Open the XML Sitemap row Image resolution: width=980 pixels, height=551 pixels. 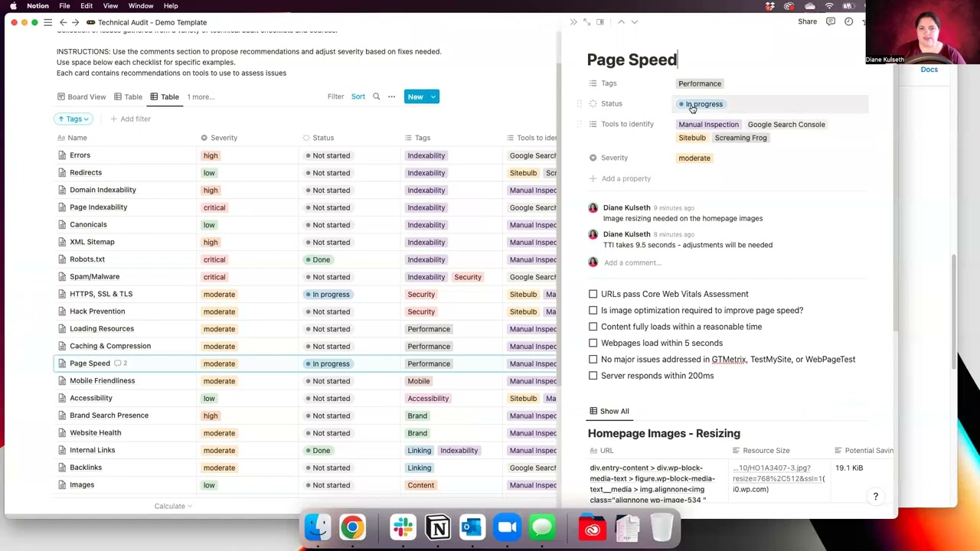click(92, 242)
